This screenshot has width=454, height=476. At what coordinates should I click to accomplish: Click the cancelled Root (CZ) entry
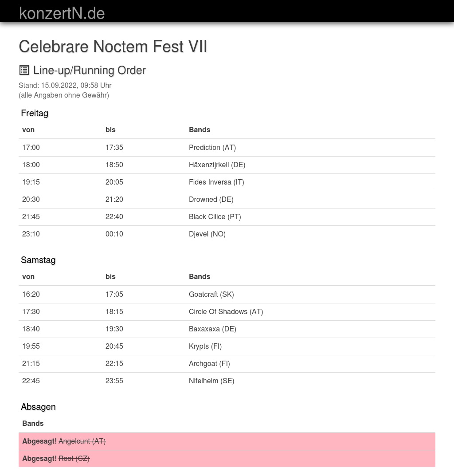click(x=74, y=458)
